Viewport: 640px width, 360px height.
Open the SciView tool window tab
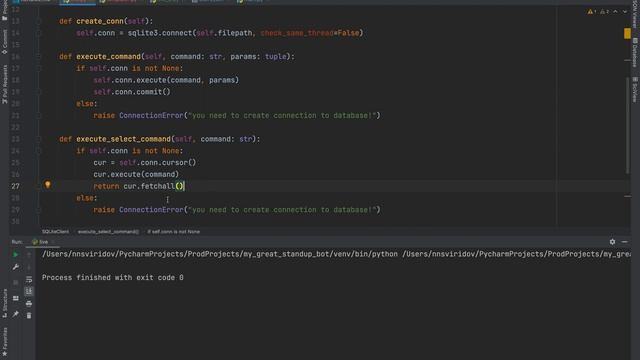635,89
